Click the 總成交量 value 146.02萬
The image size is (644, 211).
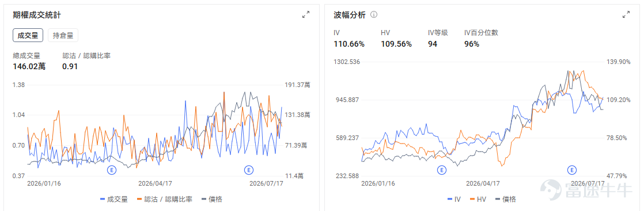[29, 66]
